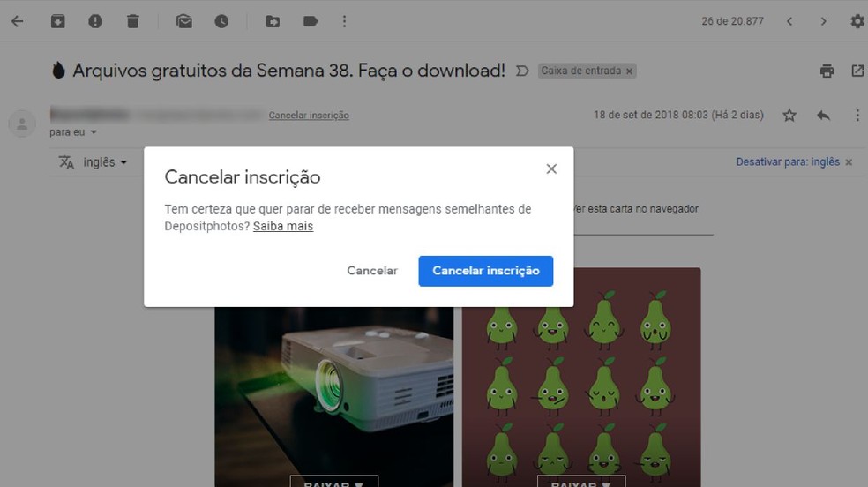This screenshot has height=487, width=868.
Task: Click date 18 de set de 2018
Action: [678, 115]
